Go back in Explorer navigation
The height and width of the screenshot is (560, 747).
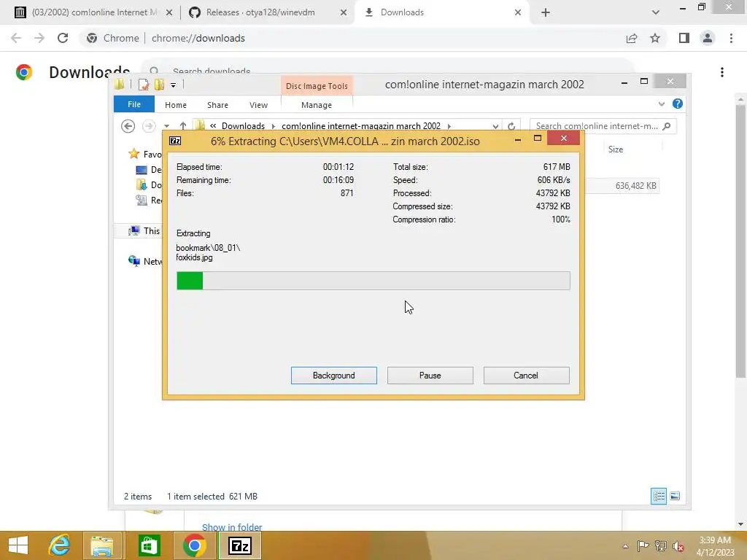(128, 126)
